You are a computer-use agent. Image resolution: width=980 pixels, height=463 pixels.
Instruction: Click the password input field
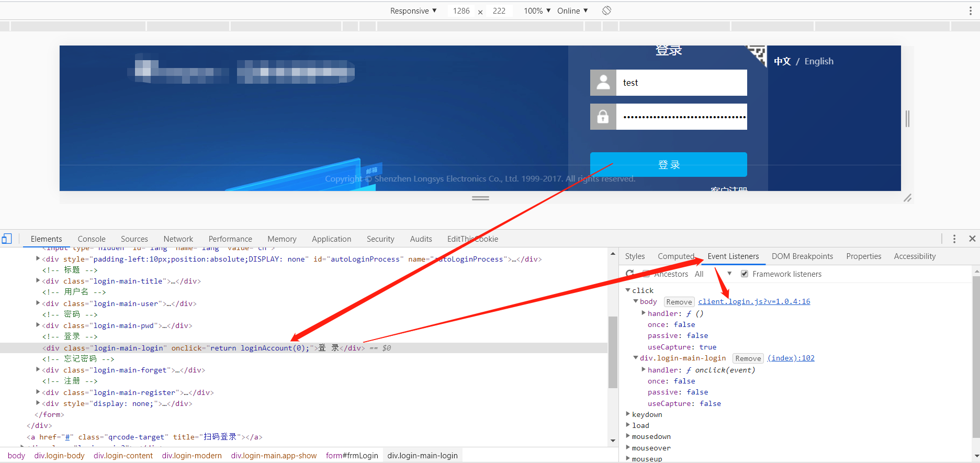point(682,117)
